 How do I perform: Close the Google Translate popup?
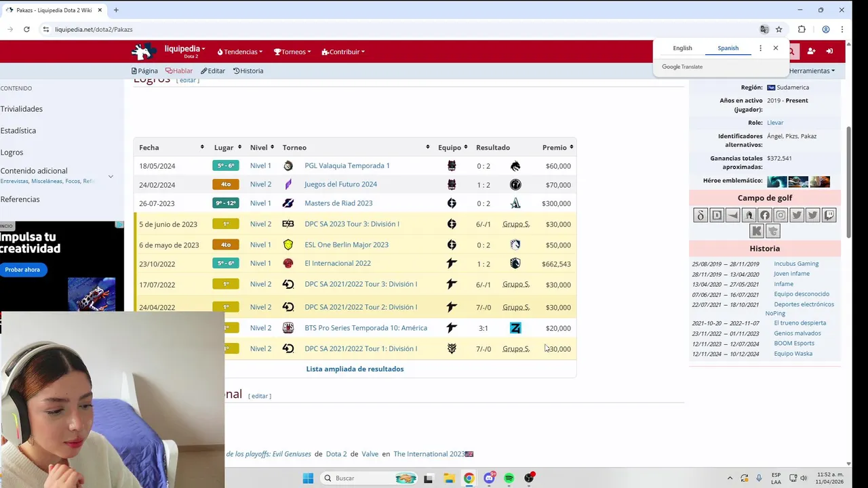[775, 48]
